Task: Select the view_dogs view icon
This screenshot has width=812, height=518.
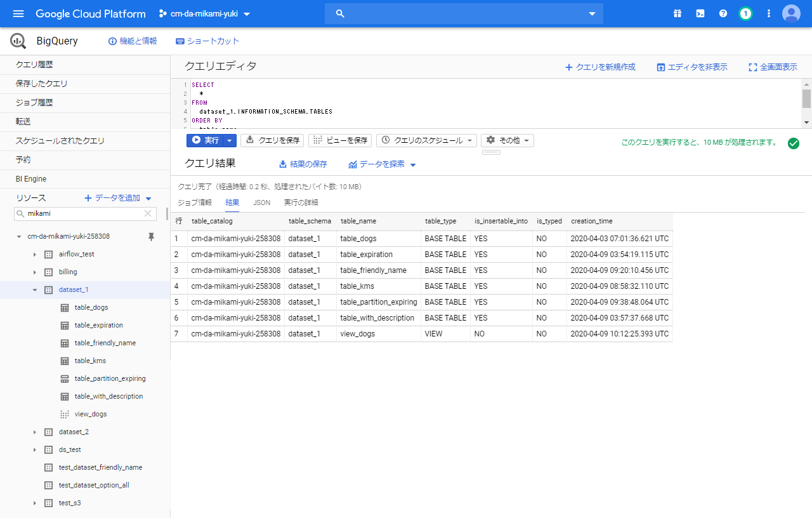Action: 64,413
